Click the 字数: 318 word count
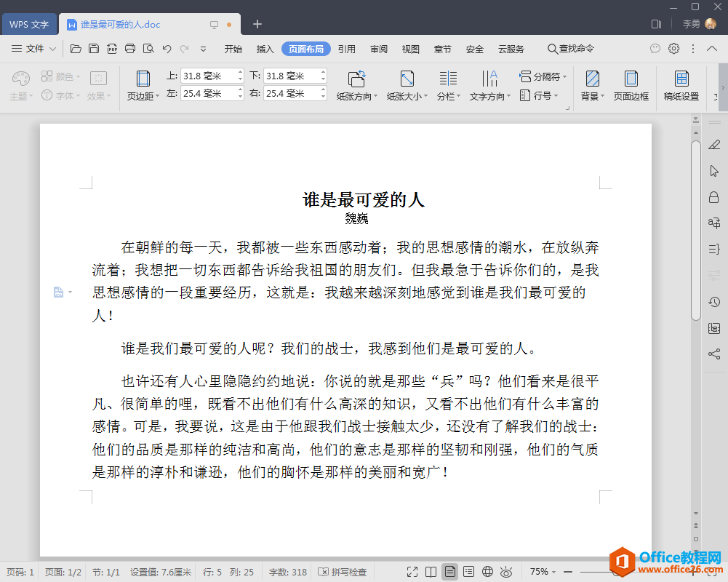The image size is (728, 582). [x=288, y=572]
